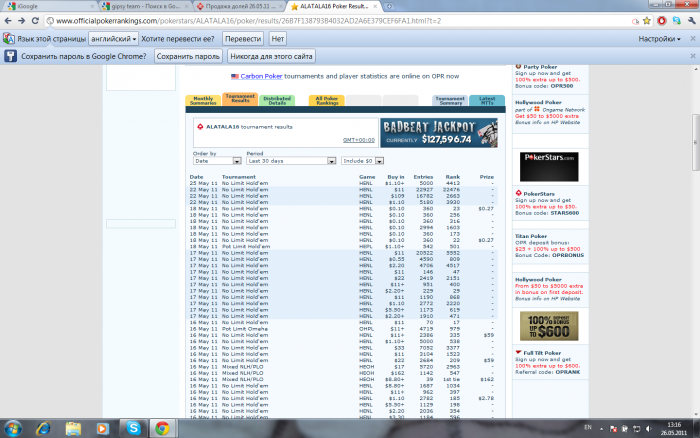
Task: Go back to the previous page
Action: pyautogui.click(x=8, y=21)
